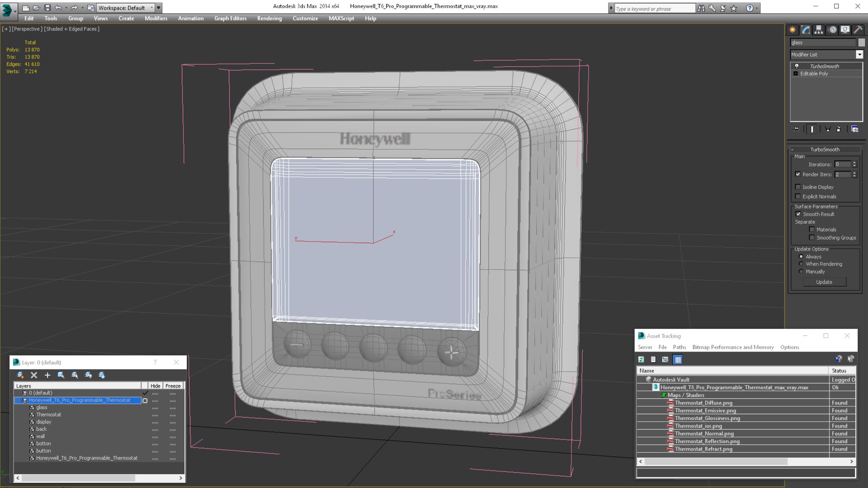Disable the Render Iters checkbox
868x488 pixels.
coord(798,174)
